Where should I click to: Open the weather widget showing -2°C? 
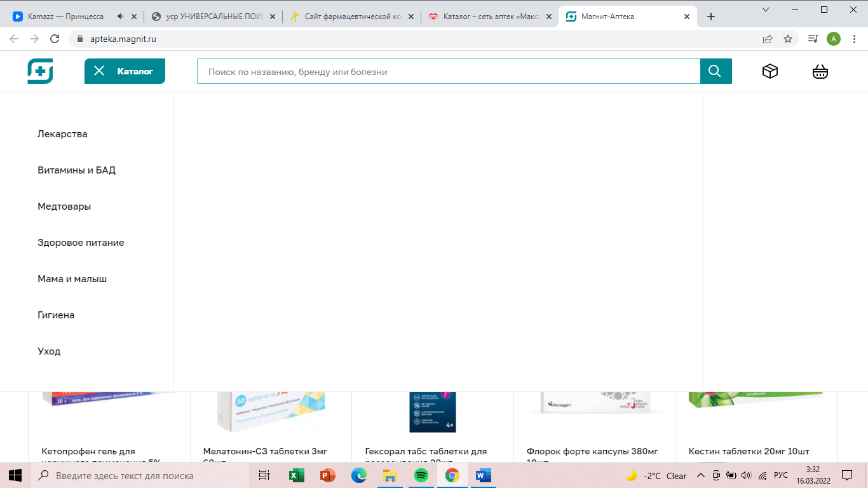click(656, 475)
